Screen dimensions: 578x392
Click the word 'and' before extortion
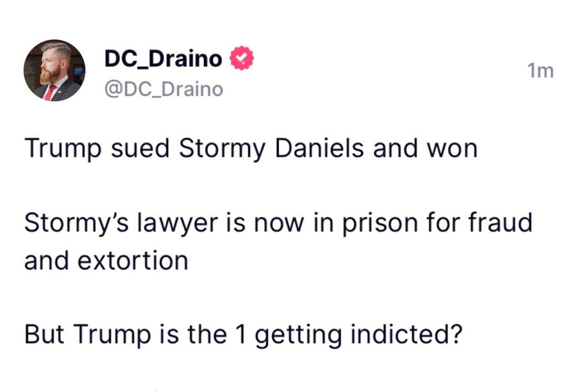[x=46, y=260]
